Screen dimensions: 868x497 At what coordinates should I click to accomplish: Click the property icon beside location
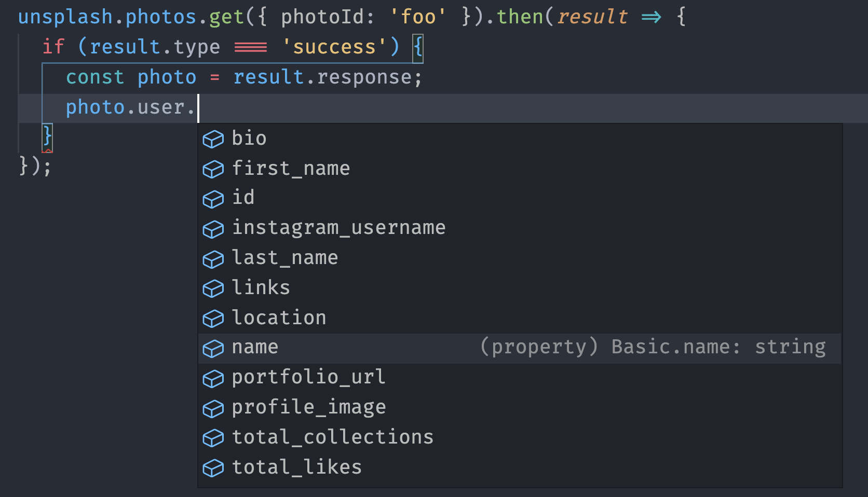pos(213,319)
